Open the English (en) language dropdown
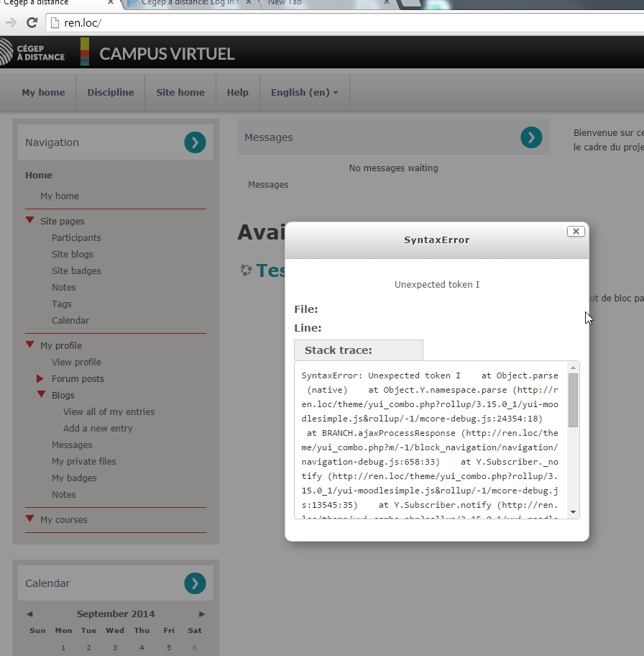The width and height of the screenshot is (644, 656). [304, 92]
